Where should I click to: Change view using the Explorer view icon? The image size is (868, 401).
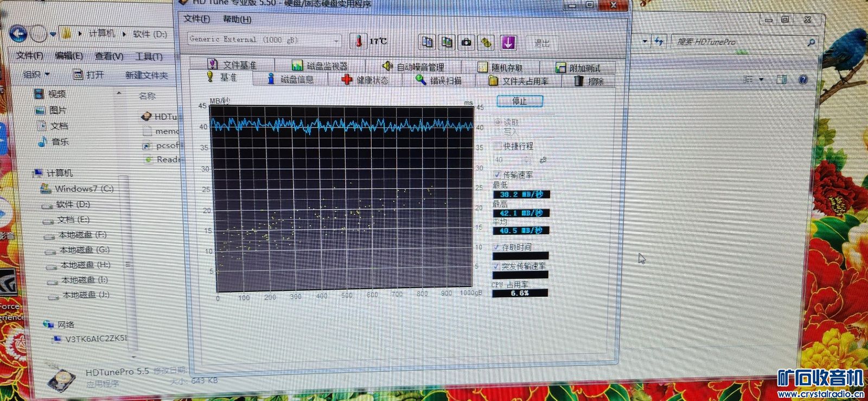click(748, 80)
